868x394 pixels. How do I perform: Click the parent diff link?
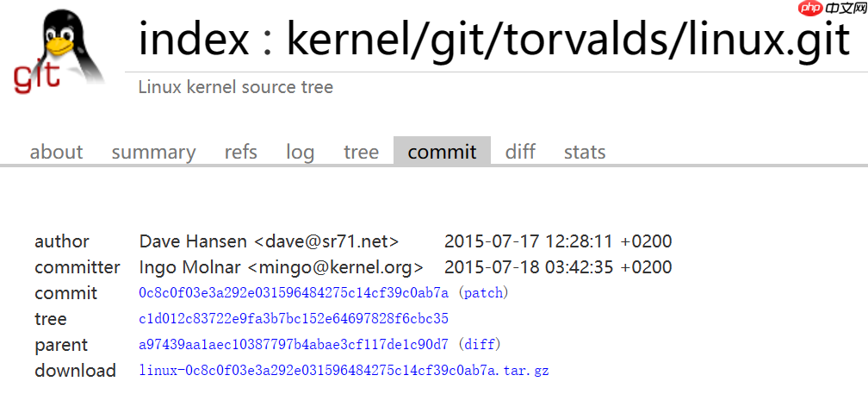click(x=479, y=345)
